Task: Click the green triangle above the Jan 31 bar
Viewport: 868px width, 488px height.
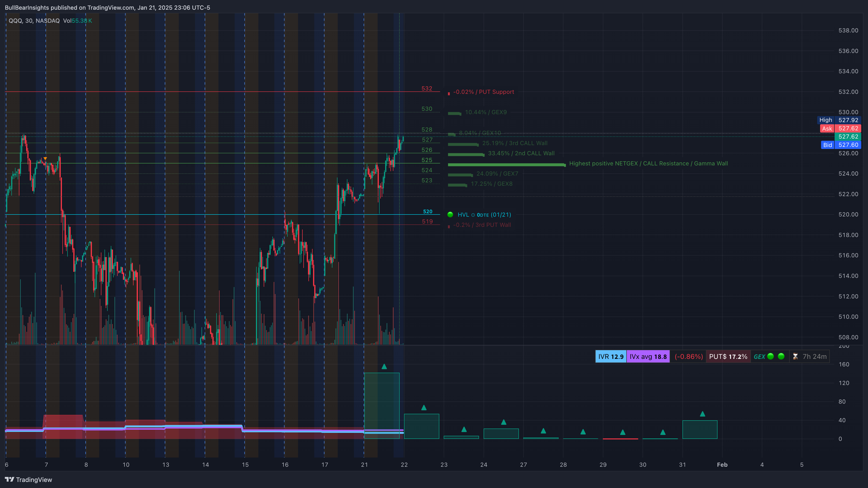Action: [703, 414]
